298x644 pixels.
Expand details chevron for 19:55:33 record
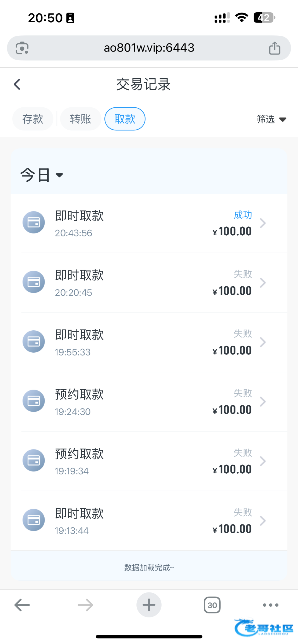(263, 342)
